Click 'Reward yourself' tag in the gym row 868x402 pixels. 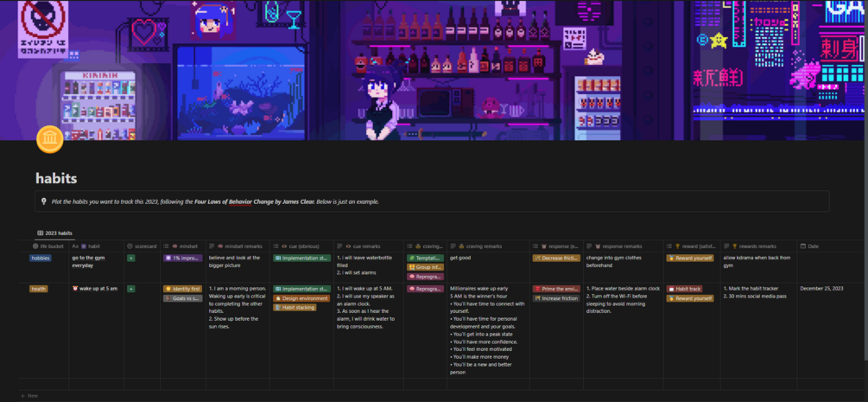click(690, 258)
